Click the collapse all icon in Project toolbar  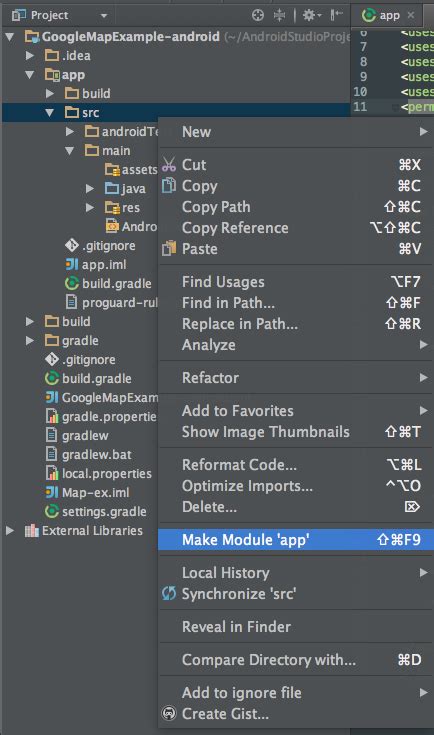point(279,15)
